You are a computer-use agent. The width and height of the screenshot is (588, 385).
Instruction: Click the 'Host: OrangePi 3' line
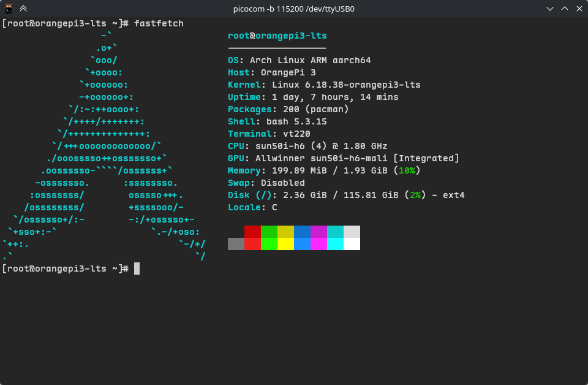pyautogui.click(x=272, y=72)
